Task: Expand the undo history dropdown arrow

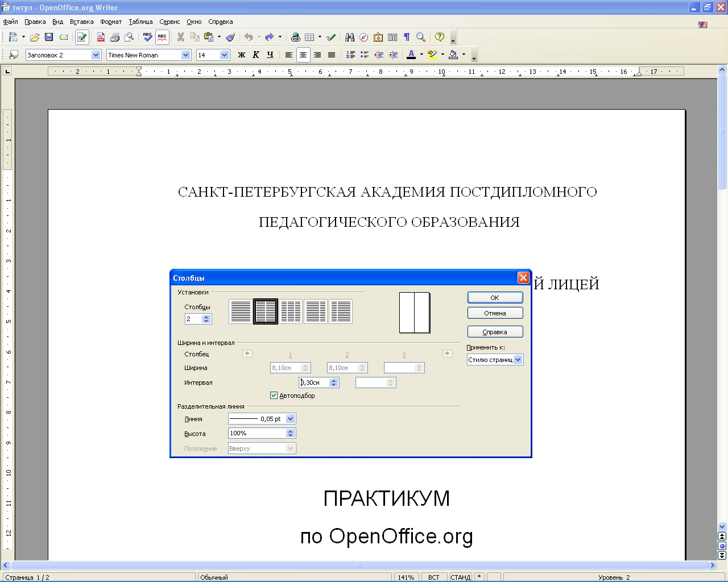Action: tap(259, 37)
